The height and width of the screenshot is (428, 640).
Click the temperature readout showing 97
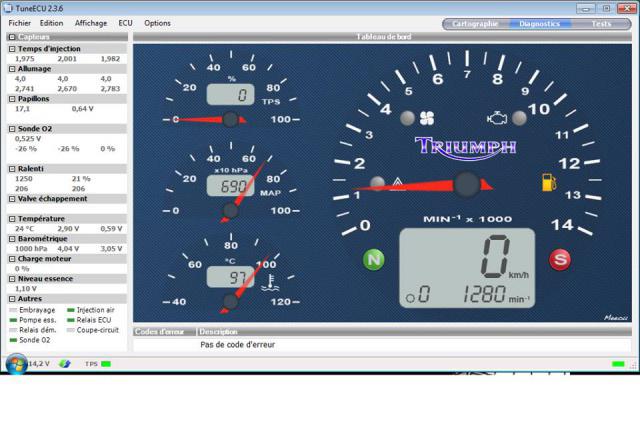231,277
